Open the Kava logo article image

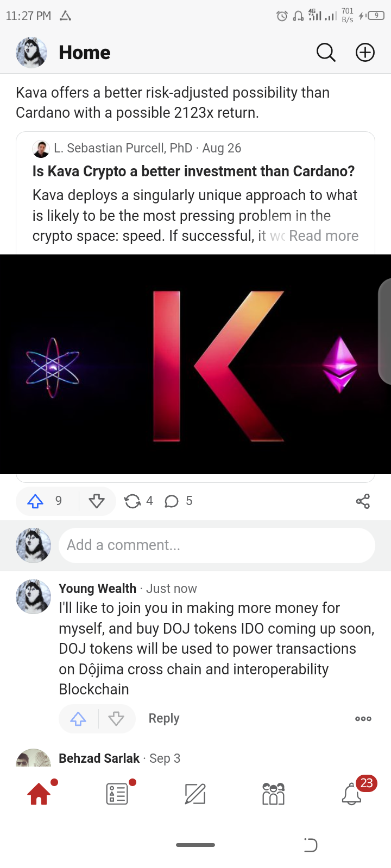(x=195, y=364)
